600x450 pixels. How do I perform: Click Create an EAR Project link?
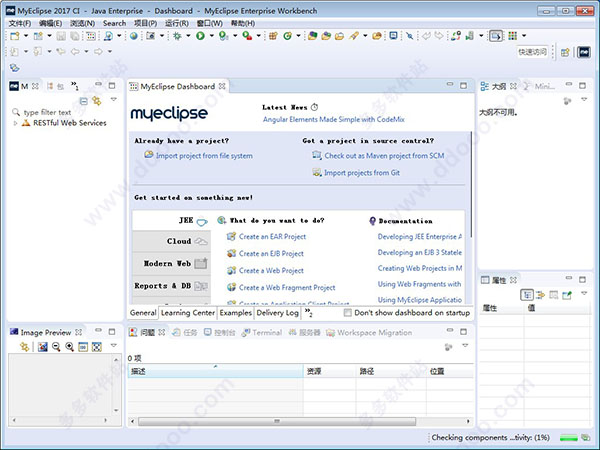point(272,237)
